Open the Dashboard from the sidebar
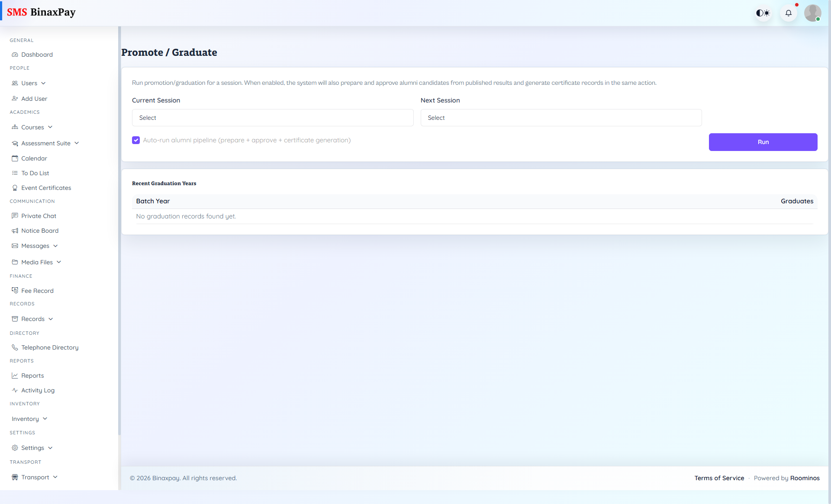This screenshot has width=831, height=504. pos(36,55)
